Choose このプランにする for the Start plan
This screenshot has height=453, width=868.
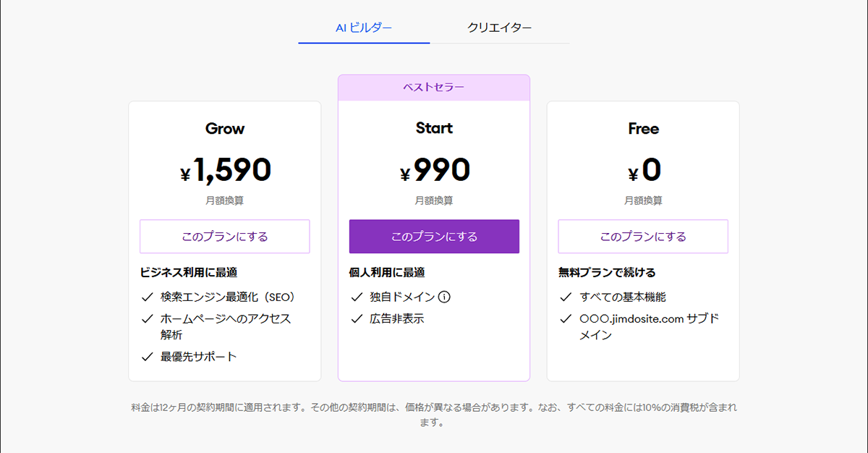pyautogui.click(x=433, y=237)
